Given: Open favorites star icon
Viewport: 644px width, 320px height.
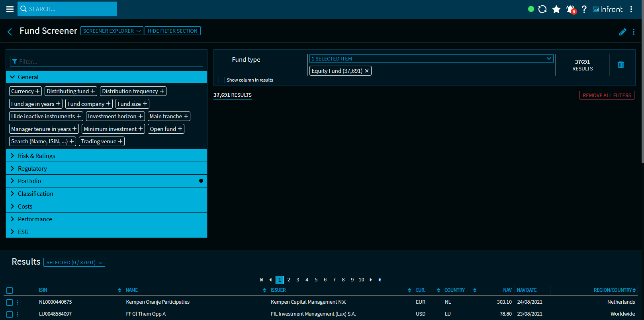Looking at the screenshot, I should (556, 9).
